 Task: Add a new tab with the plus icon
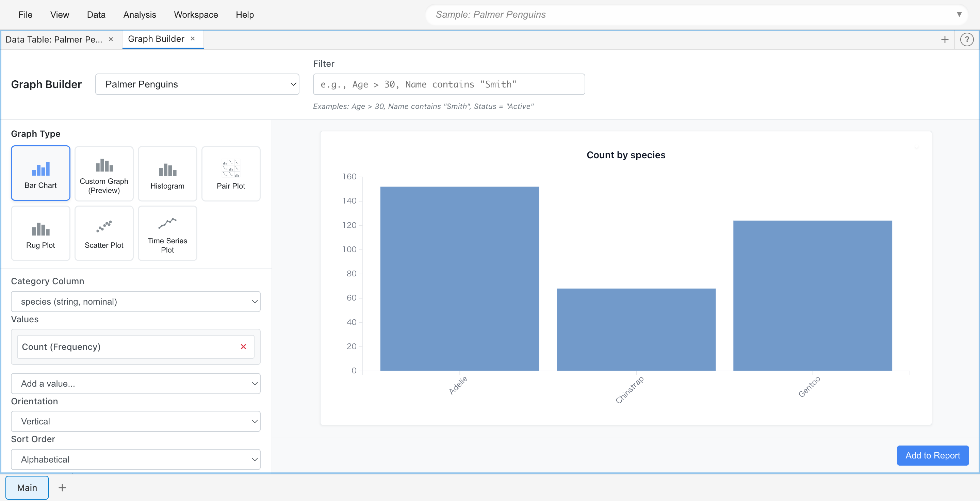coord(945,39)
